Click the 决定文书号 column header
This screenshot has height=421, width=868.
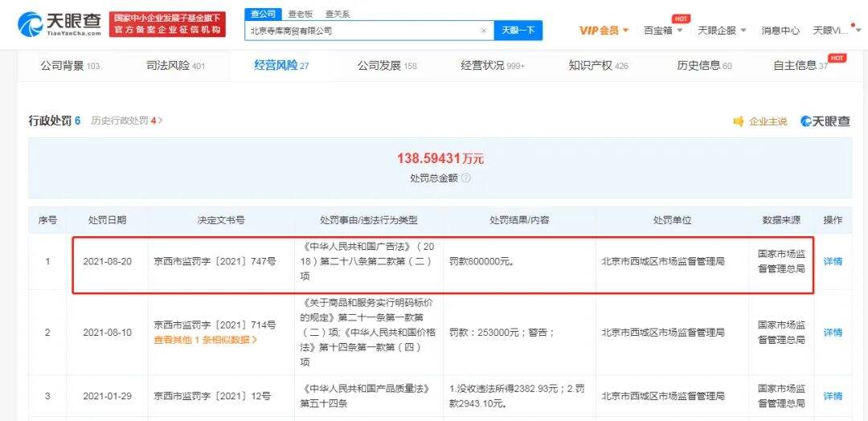(221, 219)
